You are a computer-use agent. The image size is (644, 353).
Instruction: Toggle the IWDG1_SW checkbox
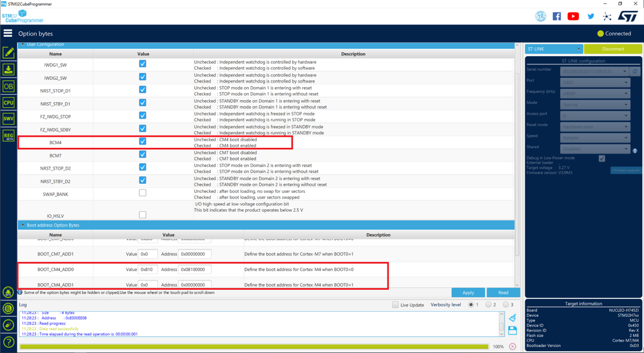coord(142,64)
